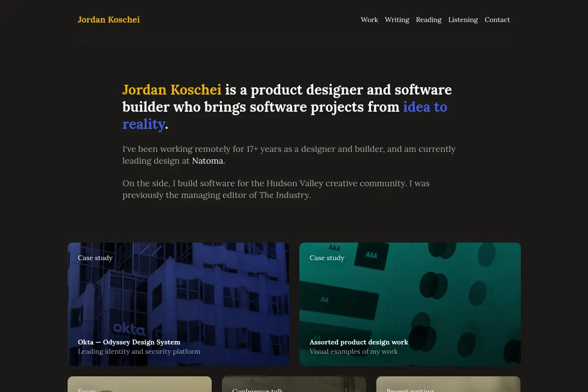Follow the Natoma link
This screenshot has width=588, height=392.
pyautogui.click(x=207, y=161)
